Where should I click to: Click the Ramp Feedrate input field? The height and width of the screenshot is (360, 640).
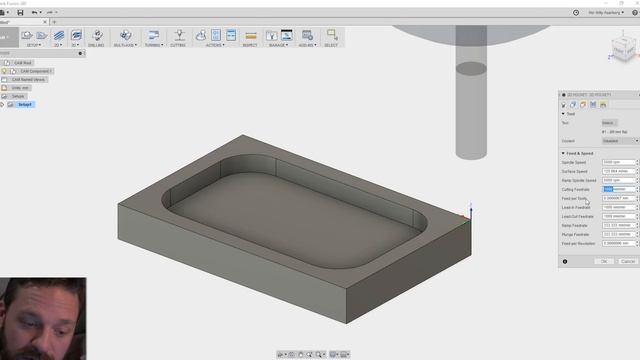click(619, 225)
